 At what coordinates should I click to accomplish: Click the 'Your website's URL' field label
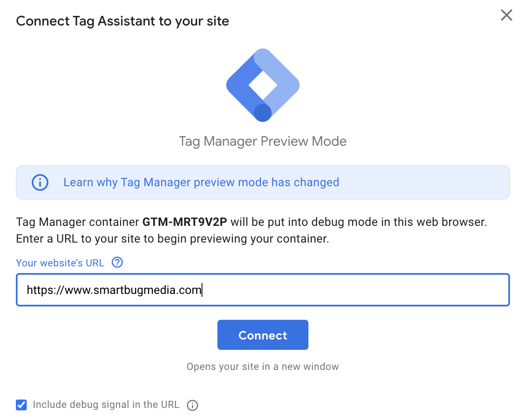tap(60, 263)
